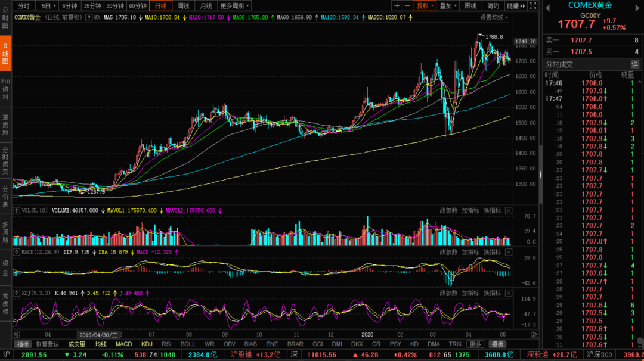Jump to latest data with double-right arrow
644x361 pixels.
(x=534, y=334)
